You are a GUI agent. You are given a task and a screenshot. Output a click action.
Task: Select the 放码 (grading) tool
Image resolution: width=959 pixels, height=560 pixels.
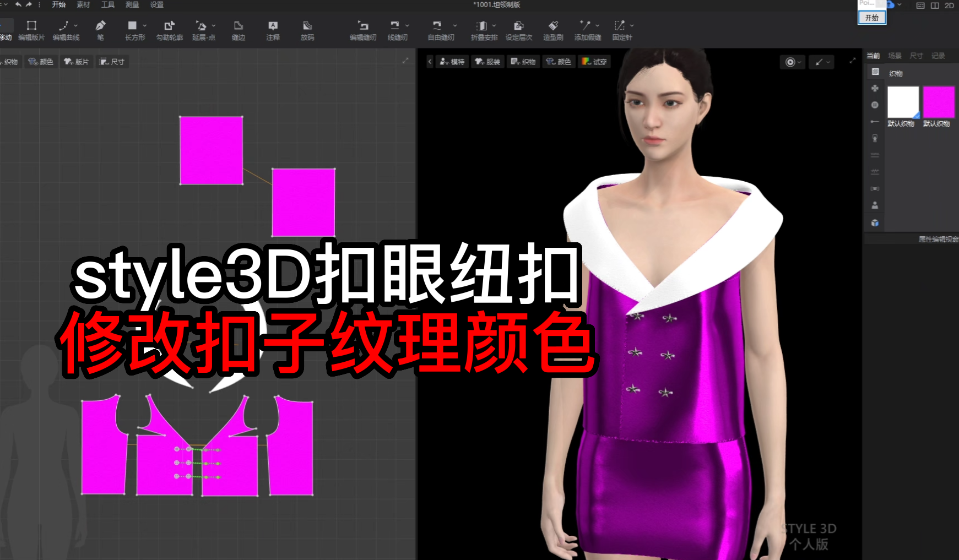pos(307,30)
